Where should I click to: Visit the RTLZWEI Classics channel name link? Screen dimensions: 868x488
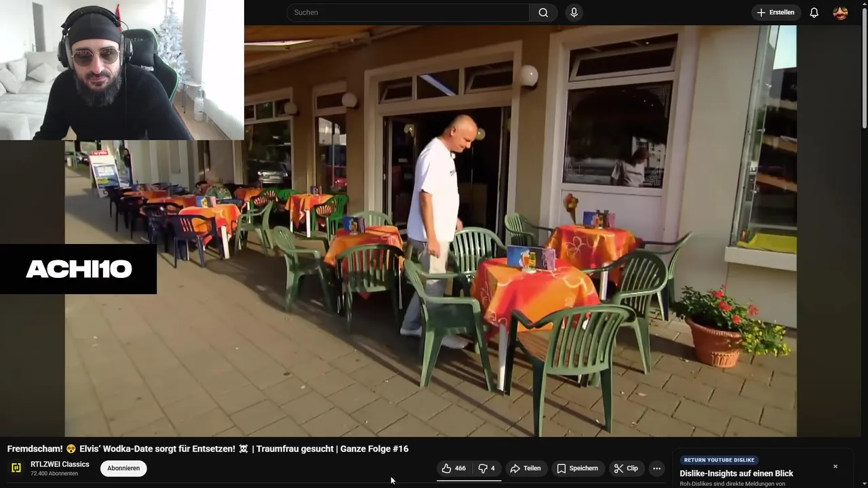(x=60, y=464)
